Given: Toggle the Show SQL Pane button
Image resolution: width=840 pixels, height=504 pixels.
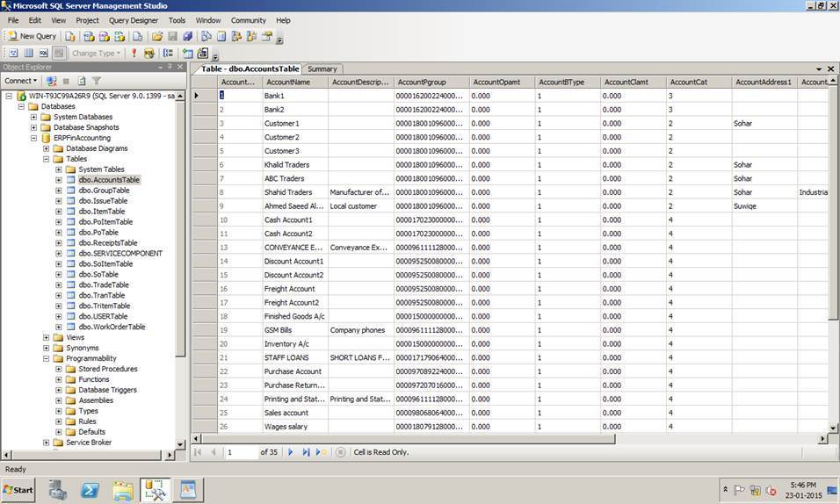Looking at the screenshot, I should pos(44,53).
